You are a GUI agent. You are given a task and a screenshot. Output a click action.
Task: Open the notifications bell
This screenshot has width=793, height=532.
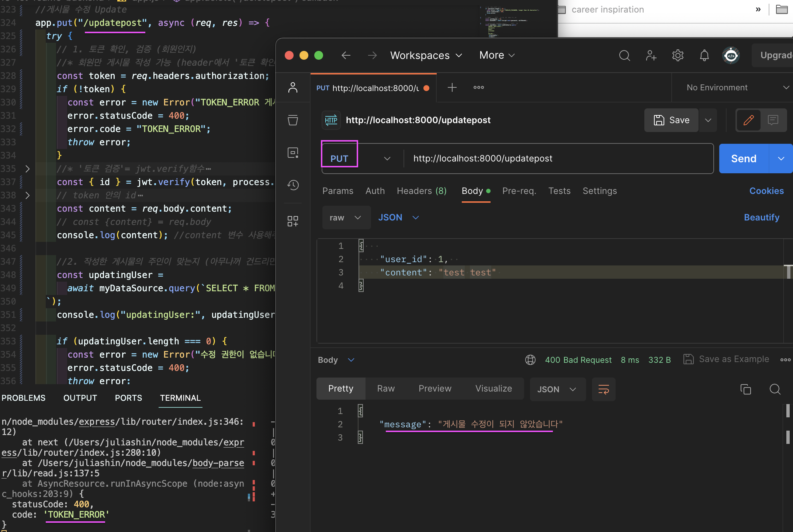point(704,56)
